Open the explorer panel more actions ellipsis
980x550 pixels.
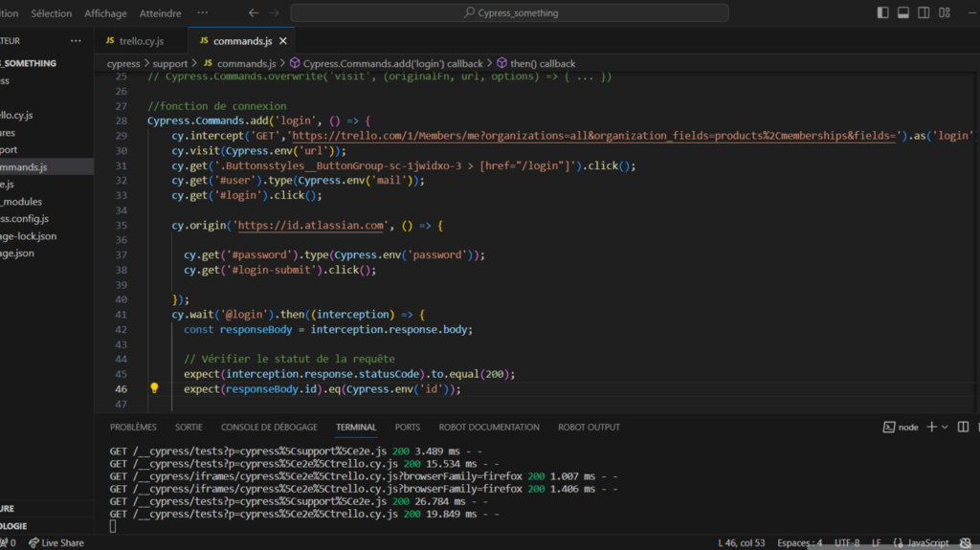point(76,41)
